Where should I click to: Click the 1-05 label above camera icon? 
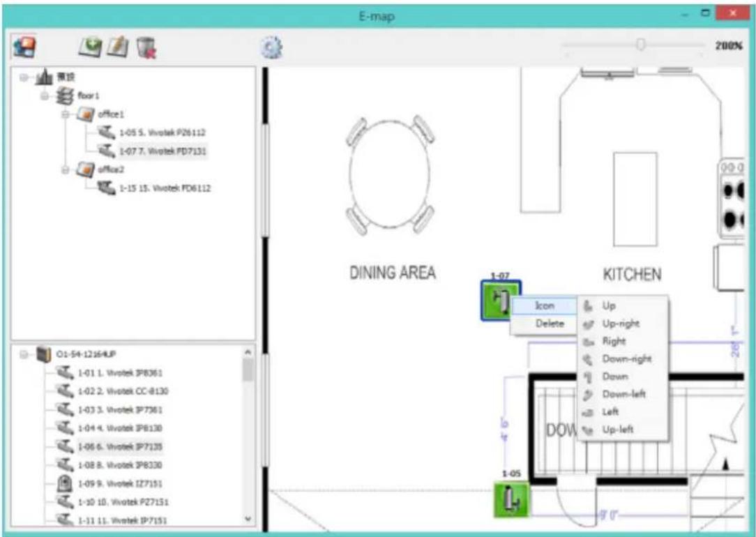pos(511,474)
